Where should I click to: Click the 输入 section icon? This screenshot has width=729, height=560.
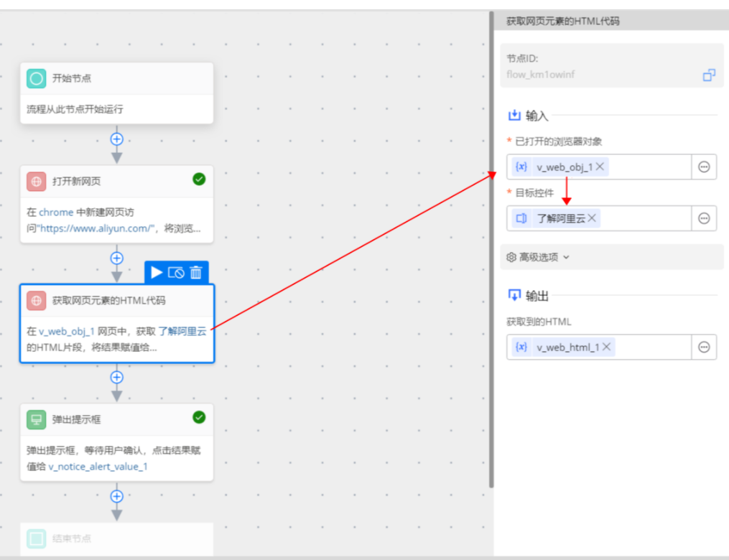point(514,115)
